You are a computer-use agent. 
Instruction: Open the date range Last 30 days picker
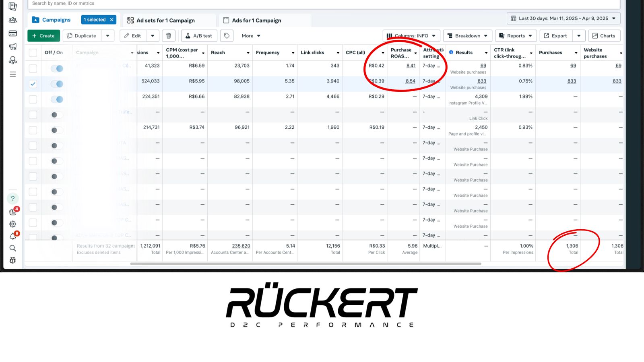tap(563, 19)
